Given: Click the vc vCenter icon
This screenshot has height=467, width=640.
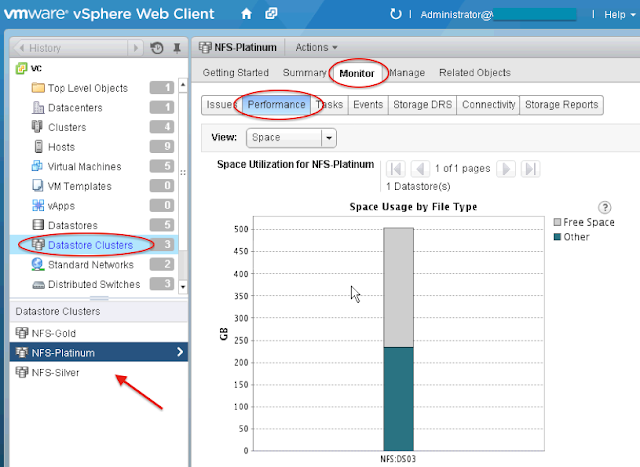Looking at the screenshot, I should coord(21,68).
